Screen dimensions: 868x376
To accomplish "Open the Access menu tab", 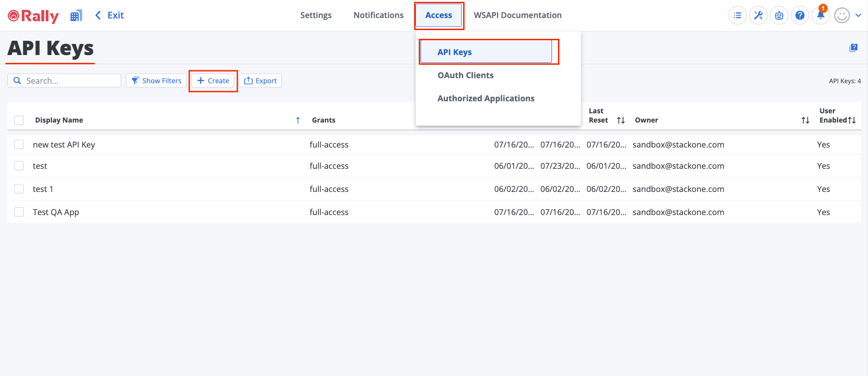I will tap(439, 15).
